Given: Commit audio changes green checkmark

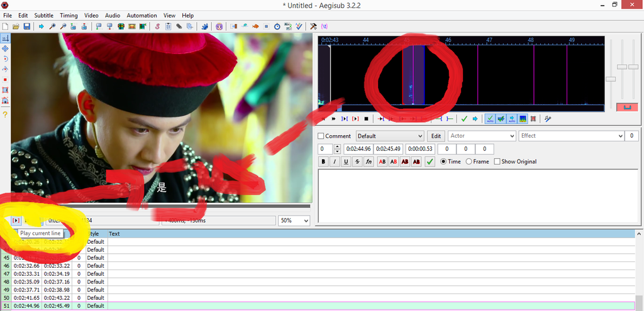Looking at the screenshot, I should point(464,119).
